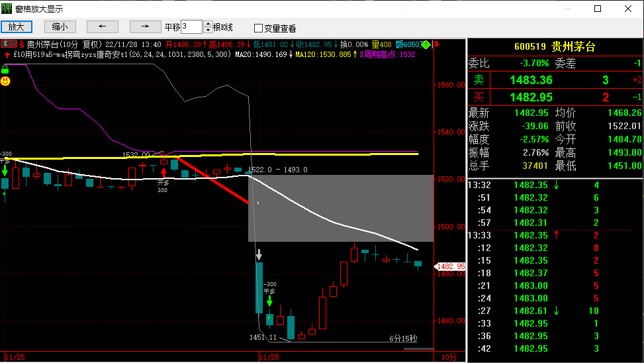Enable the 变量查看 checkbox

pos(258,28)
